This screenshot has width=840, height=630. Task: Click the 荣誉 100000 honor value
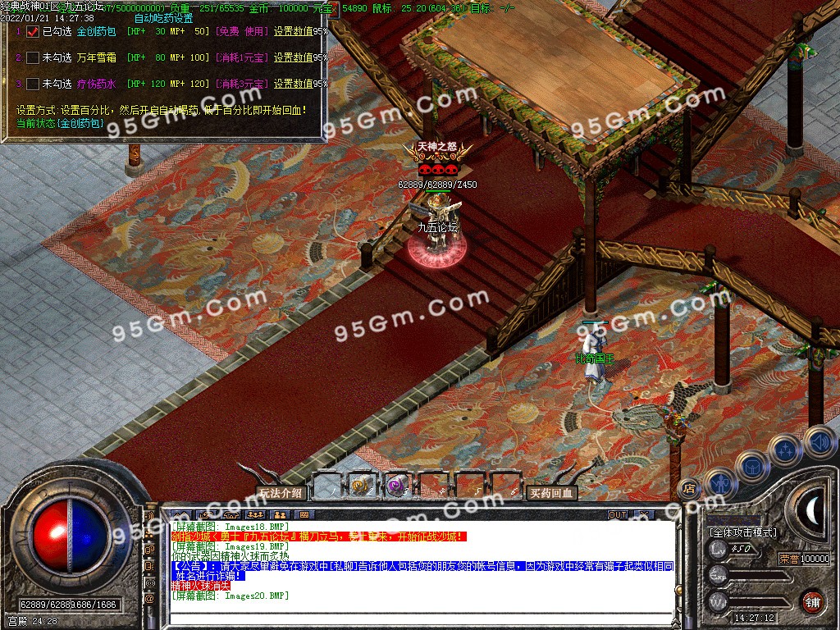805,559
